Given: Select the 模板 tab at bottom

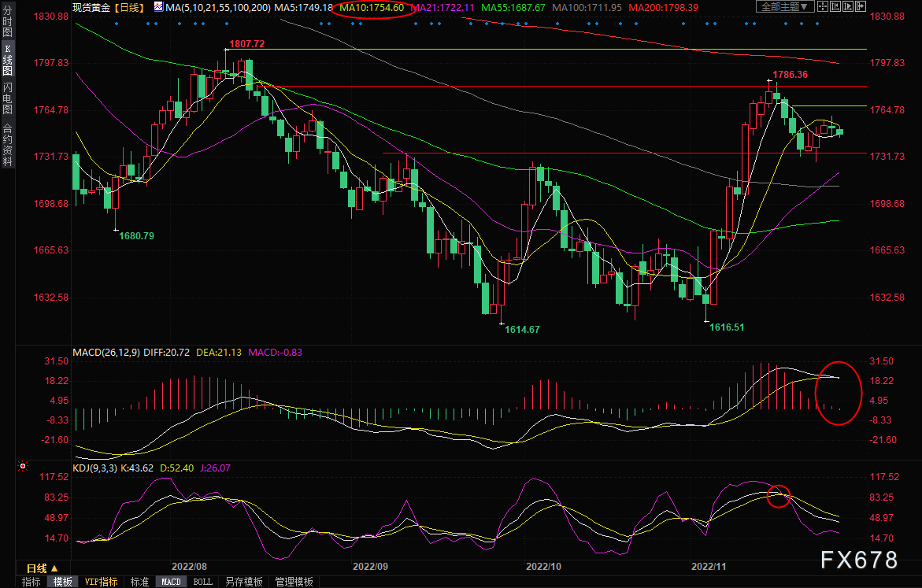Looking at the screenshot, I should (63, 582).
